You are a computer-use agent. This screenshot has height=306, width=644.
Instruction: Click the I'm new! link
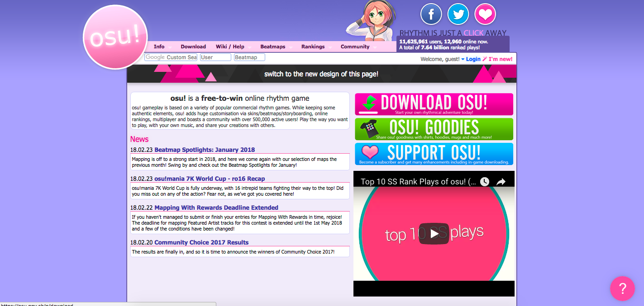pyautogui.click(x=501, y=59)
